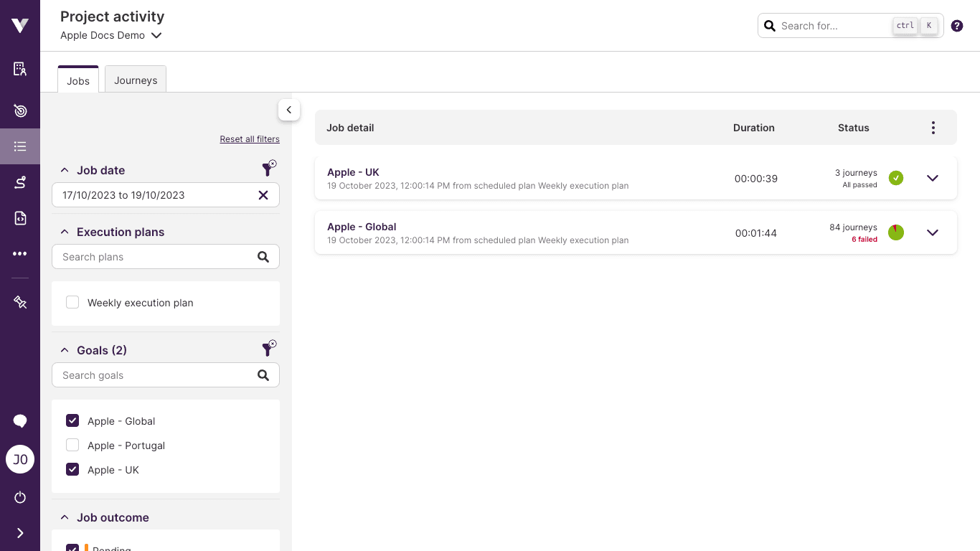Switch to the Journeys tab
Viewport: 980px width, 551px height.
tap(135, 79)
